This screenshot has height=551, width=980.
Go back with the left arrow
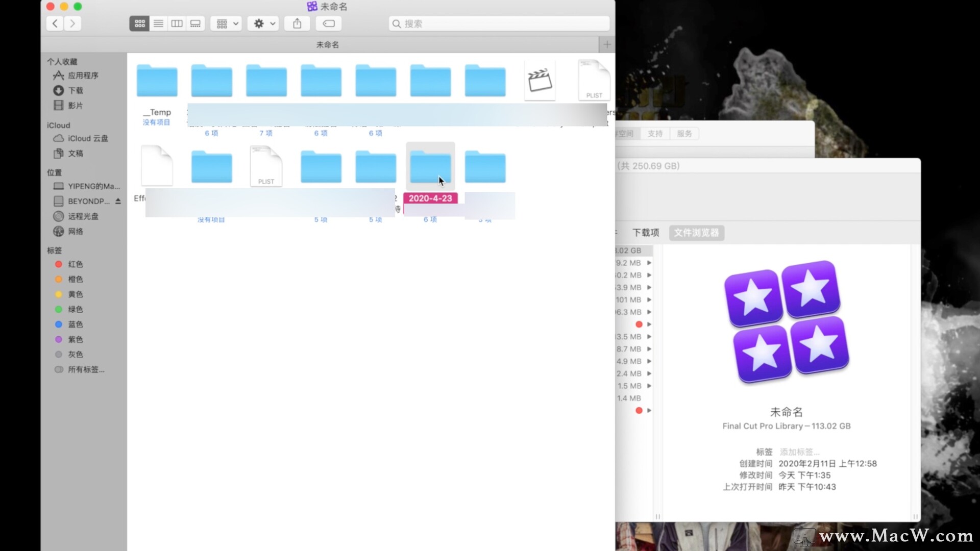pos(55,23)
